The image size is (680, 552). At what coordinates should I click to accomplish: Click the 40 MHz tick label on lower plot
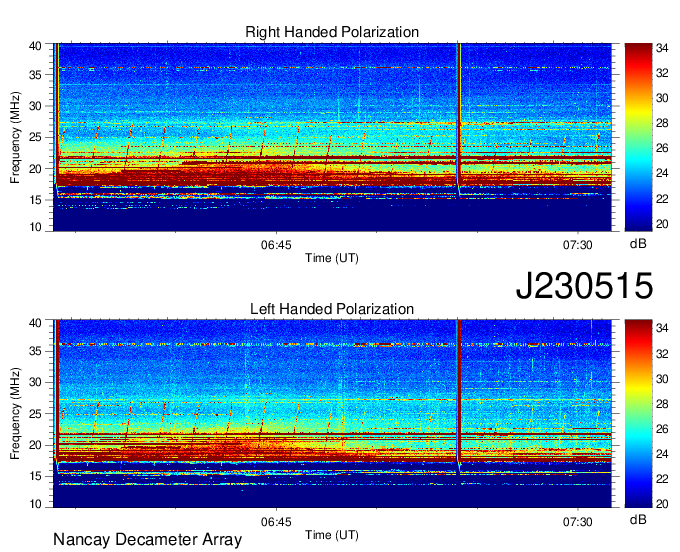coord(35,323)
